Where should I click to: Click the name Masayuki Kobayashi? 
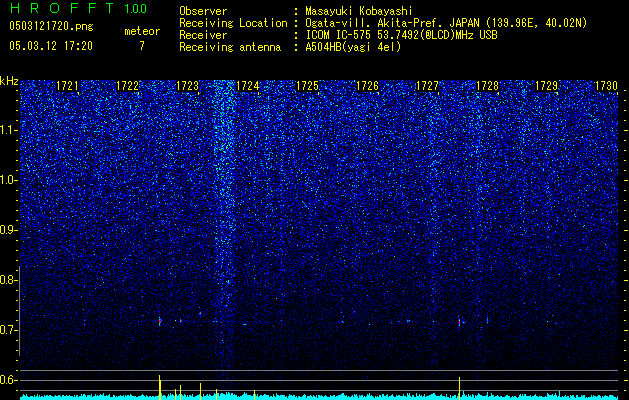pos(359,11)
